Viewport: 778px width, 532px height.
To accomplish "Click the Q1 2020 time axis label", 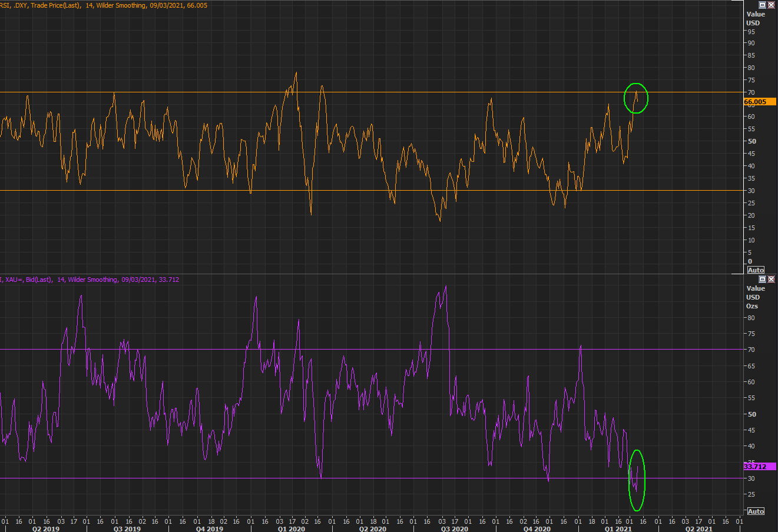I will (291, 529).
